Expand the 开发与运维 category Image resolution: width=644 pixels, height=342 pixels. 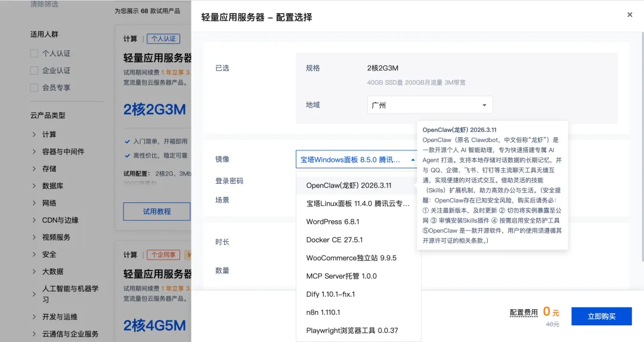(35, 317)
